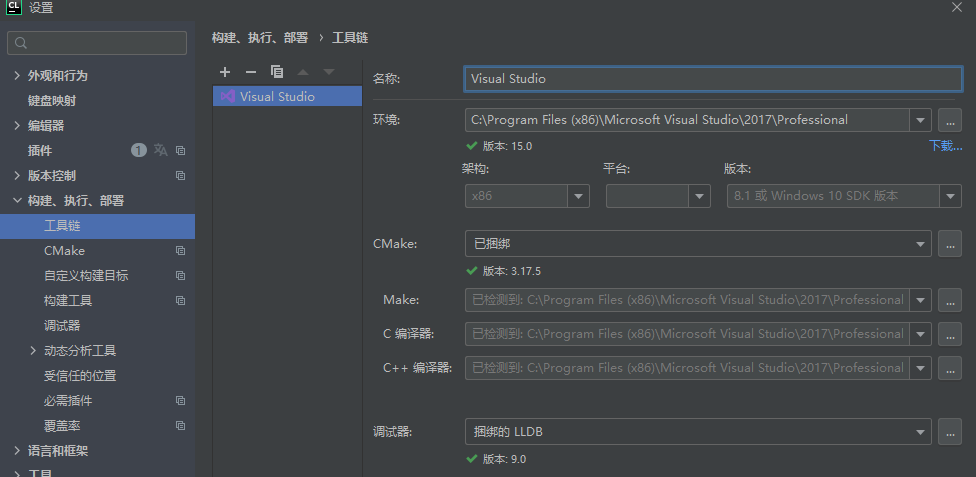This screenshot has width=976, height=477.
Task: Browse for environment path with ellipsis button
Action: (x=949, y=120)
